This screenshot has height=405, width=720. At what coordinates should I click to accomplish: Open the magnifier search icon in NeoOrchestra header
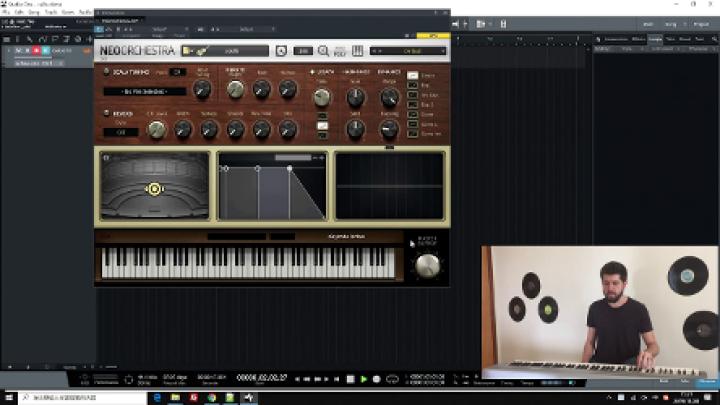click(x=323, y=51)
